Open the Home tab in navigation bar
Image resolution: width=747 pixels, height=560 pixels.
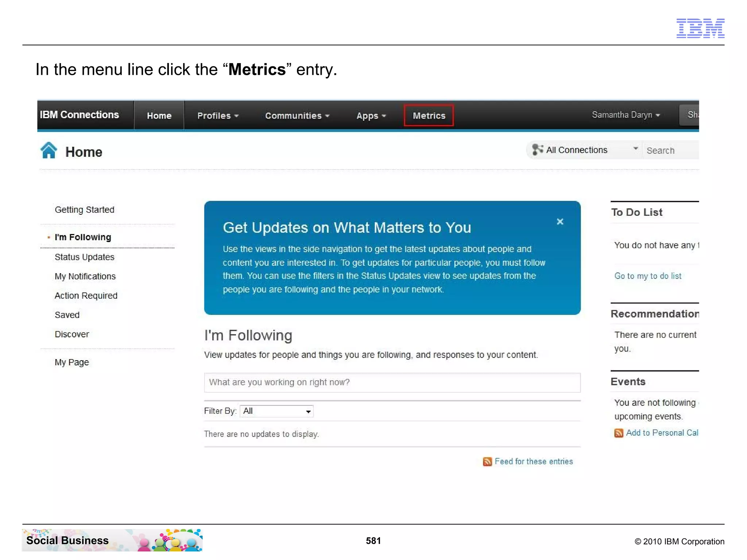pos(159,116)
